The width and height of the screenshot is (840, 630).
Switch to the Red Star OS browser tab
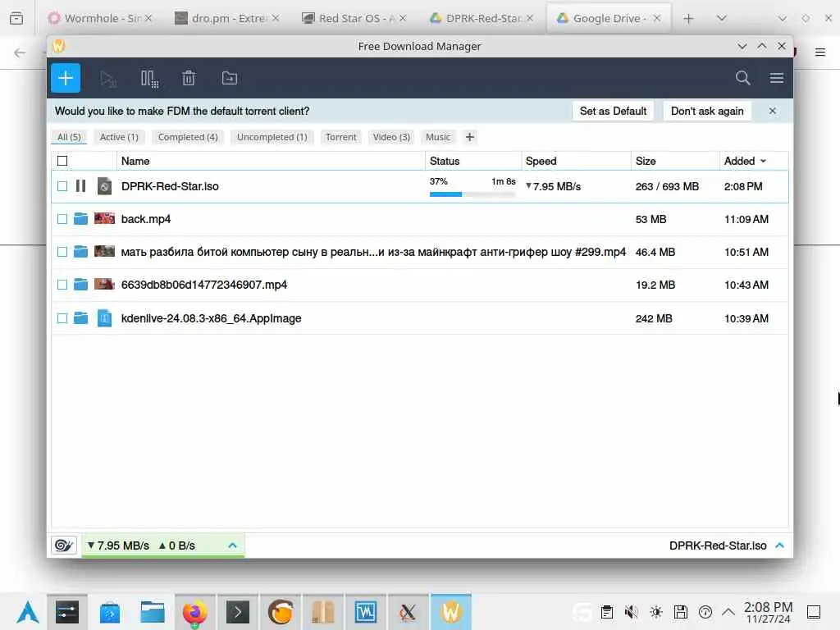click(x=355, y=19)
